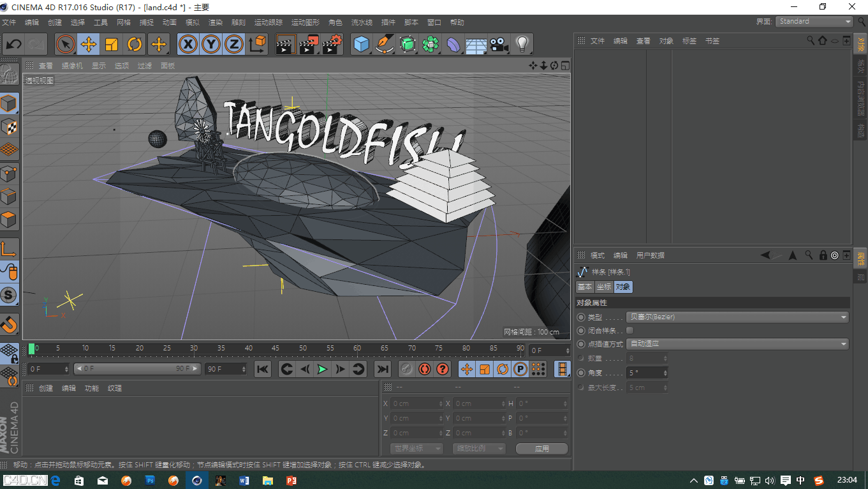The height and width of the screenshot is (489, 868).
Task: Select the Move tool in top toolbar
Action: [88, 45]
